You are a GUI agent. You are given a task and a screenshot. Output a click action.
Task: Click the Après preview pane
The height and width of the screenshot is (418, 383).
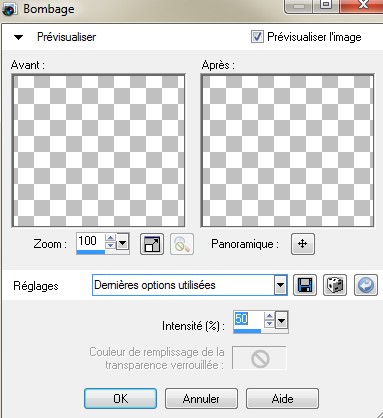[287, 151]
